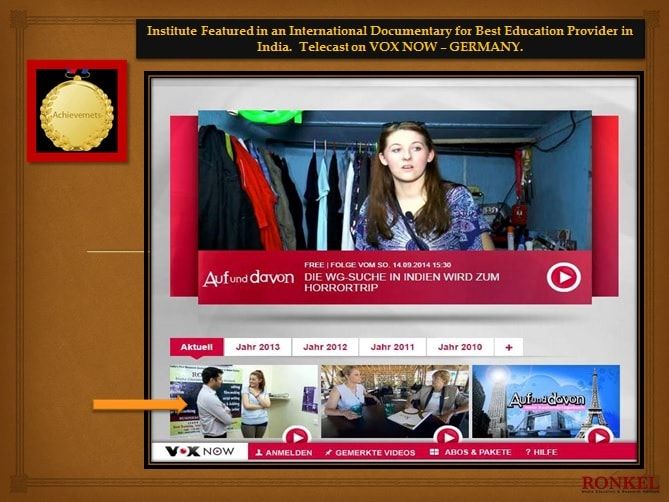669x502 pixels.
Task: Open Gemerkte Videos
Action: coord(369,453)
